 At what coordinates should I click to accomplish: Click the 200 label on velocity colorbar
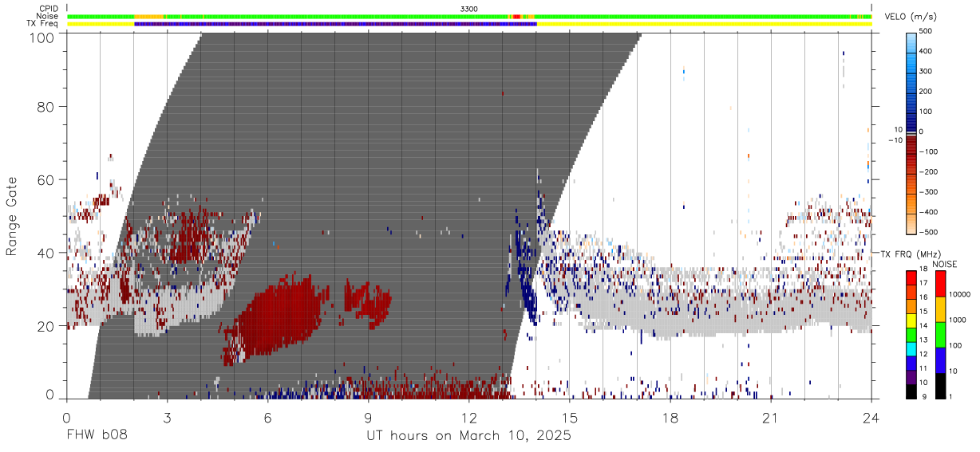tap(927, 92)
